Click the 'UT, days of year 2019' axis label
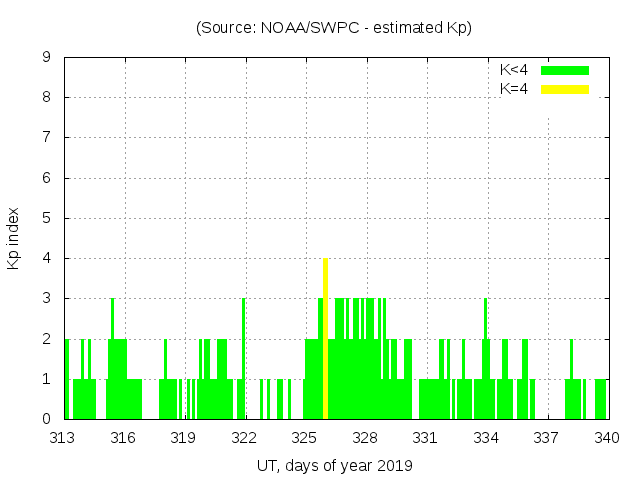 [334, 465]
